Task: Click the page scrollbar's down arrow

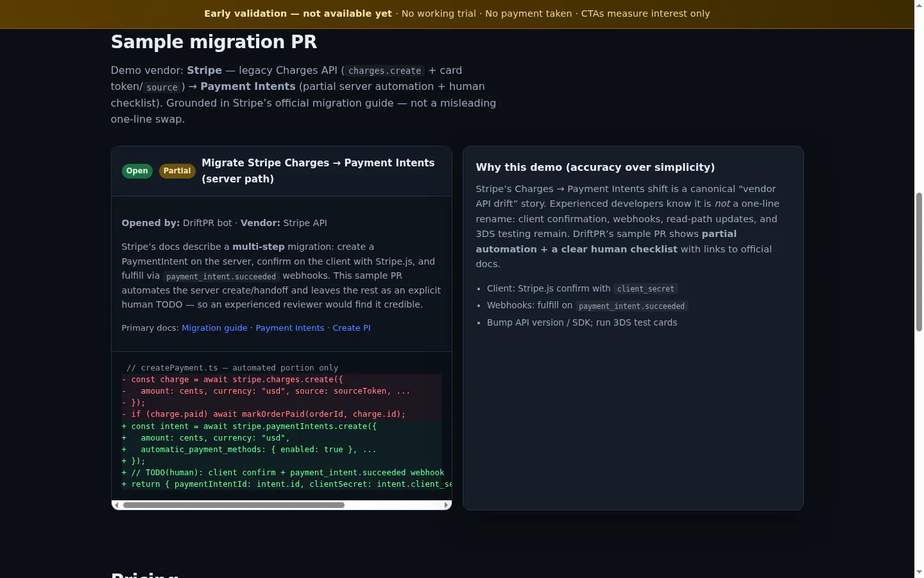Action: click(x=919, y=573)
